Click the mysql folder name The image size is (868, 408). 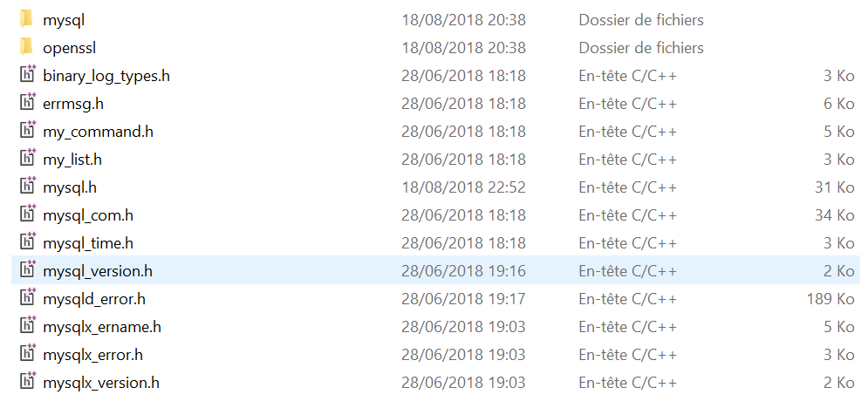click(64, 20)
